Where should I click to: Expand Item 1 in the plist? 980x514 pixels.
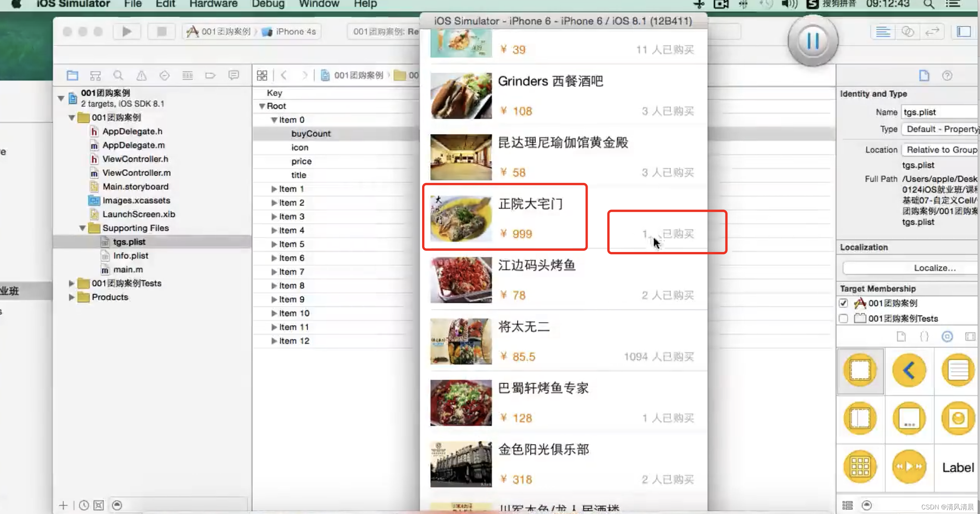274,189
